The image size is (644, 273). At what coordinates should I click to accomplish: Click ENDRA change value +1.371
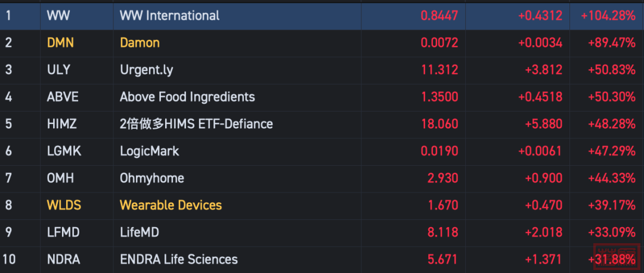pos(544,259)
